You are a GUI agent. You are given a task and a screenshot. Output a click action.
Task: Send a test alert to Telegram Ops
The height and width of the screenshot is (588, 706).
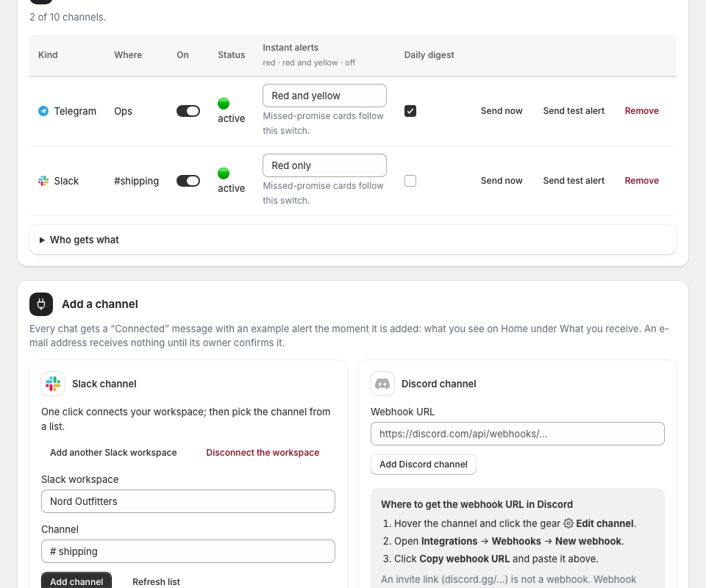click(x=574, y=111)
